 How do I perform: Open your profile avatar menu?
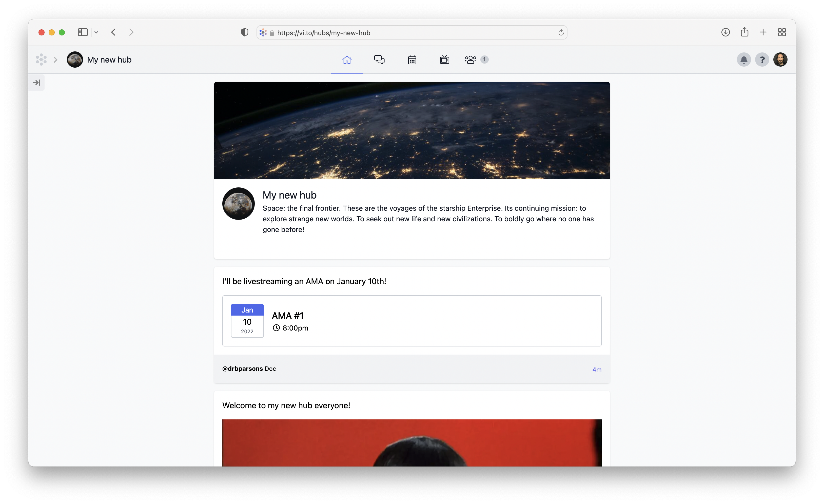[x=780, y=60]
